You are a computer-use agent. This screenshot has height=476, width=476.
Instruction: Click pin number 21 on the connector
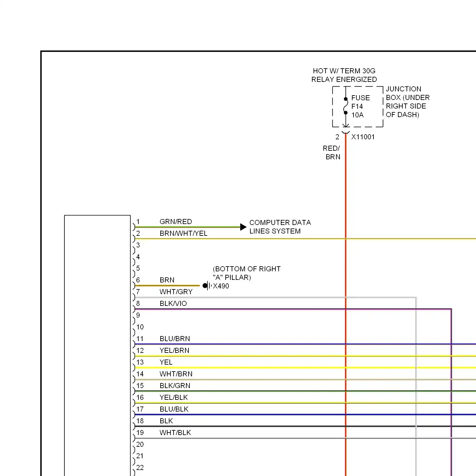[140, 456]
